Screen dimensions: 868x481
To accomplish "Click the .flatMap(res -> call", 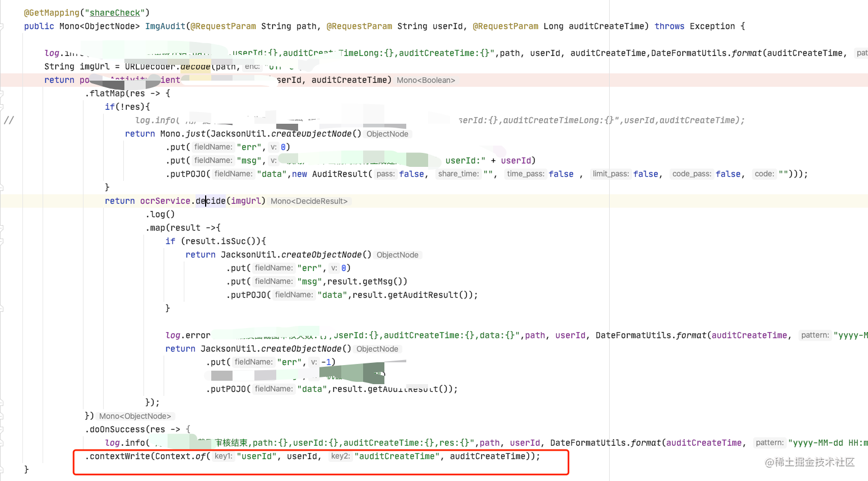I will [127, 94].
